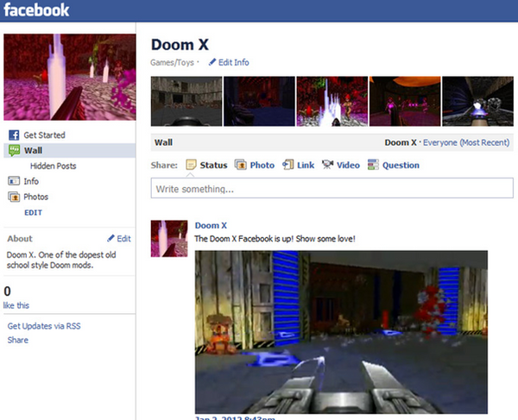This screenshot has width=518, height=420.
Task: Open Get Started in sidebar
Action: coord(44,135)
